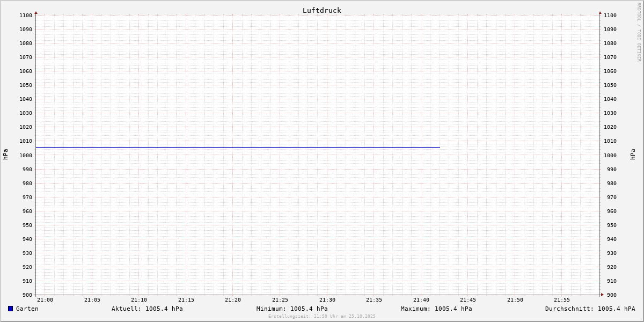Click the blue pressure data line
Screen dimensions: 644x322
tap(236, 147)
